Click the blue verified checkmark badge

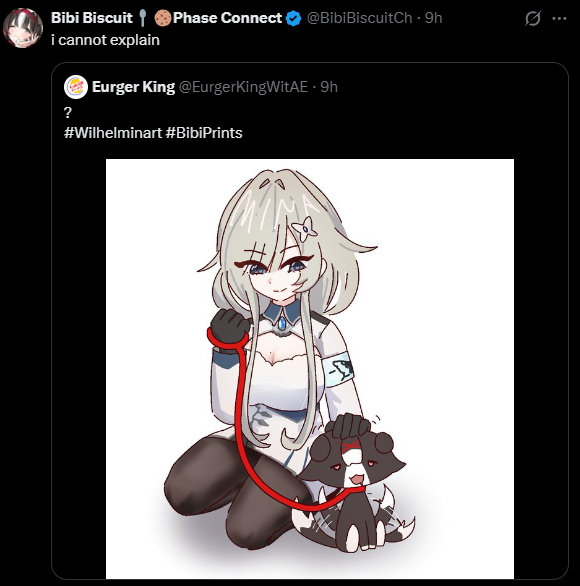pyautogui.click(x=293, y=18)
